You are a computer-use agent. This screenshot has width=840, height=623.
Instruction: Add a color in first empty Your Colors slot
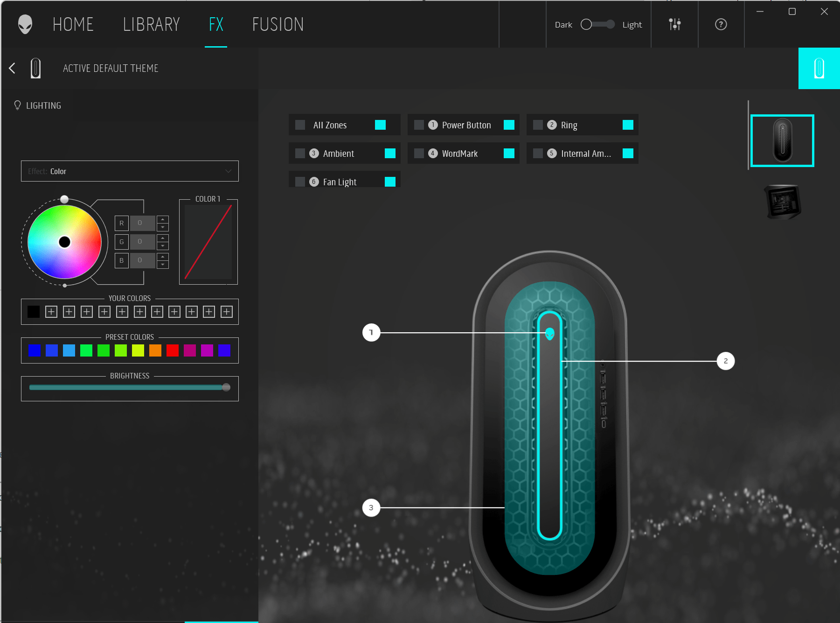click(x=51, y=312)
